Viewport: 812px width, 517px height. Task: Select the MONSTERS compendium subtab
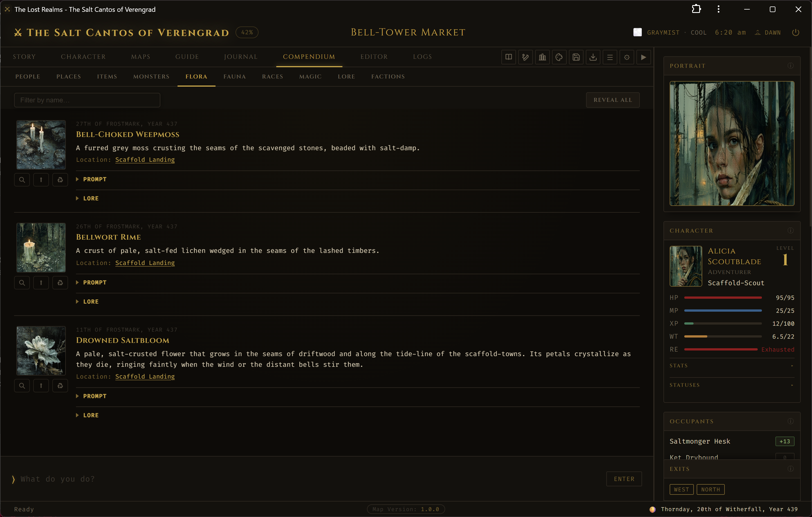pos(151,77)
